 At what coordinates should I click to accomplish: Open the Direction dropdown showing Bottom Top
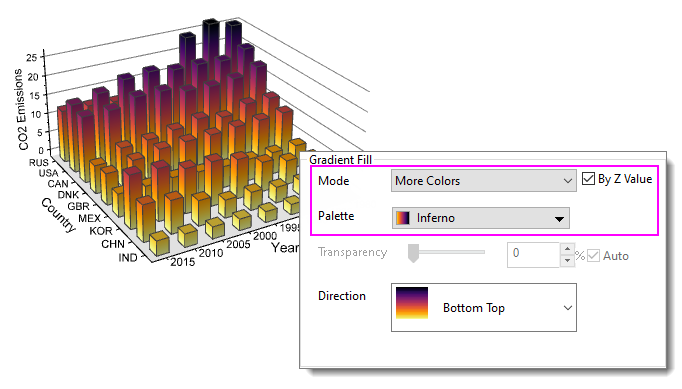click(x=484, y=308)
